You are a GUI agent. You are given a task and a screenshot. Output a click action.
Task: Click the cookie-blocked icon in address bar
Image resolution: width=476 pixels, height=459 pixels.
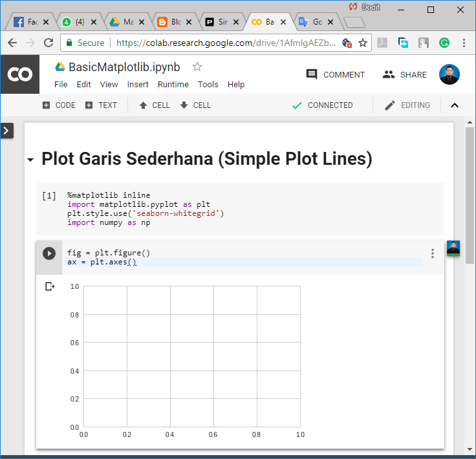pos(347,43)
